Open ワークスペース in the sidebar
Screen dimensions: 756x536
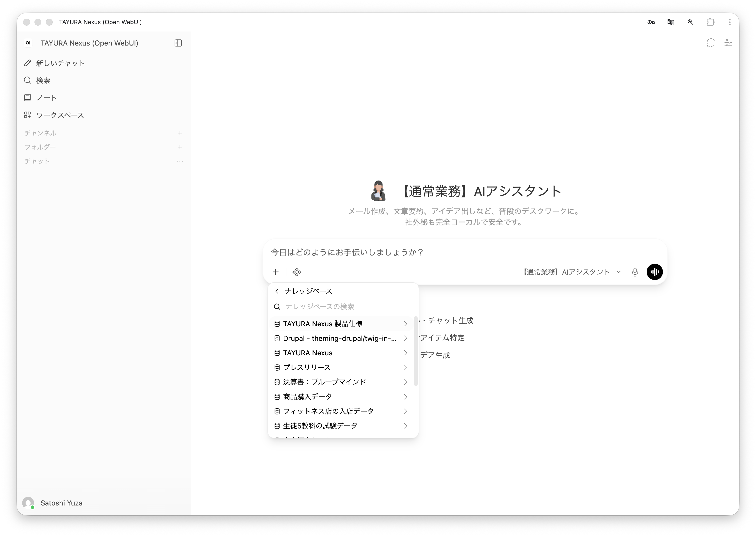[x=103, y=115]
